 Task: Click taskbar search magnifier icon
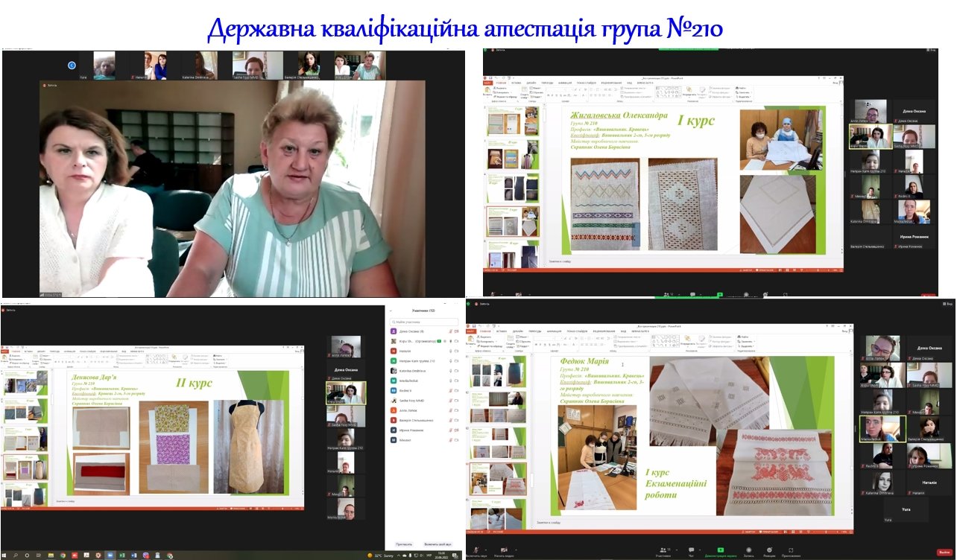[15, 554]
